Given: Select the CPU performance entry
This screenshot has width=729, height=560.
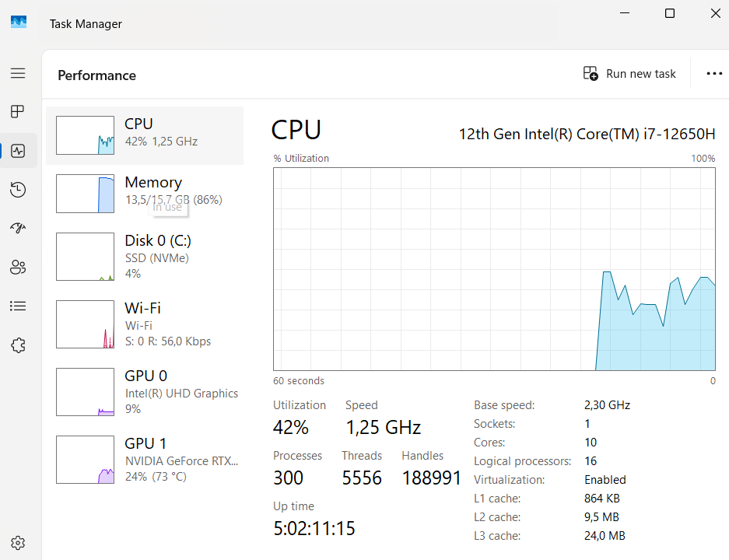Looking at the screenshot, I should pyautogui.click(x=145, y=135).
